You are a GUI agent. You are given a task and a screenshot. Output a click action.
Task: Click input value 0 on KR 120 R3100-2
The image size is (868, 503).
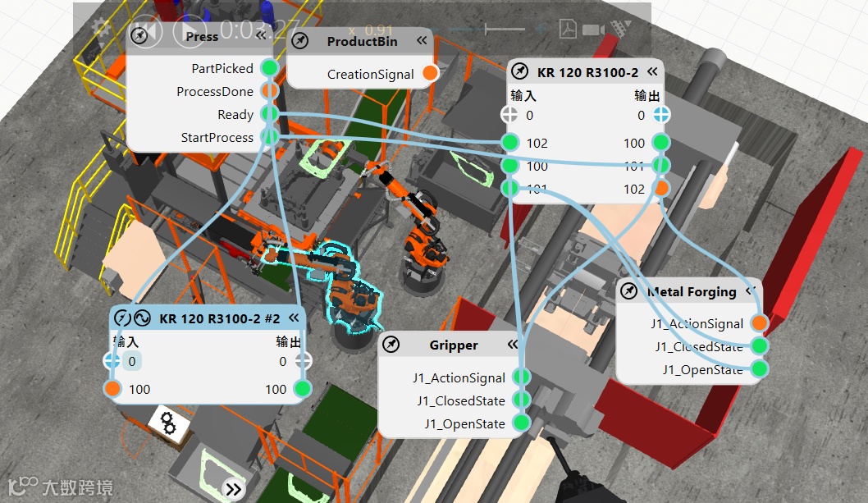tap(530, 115)
